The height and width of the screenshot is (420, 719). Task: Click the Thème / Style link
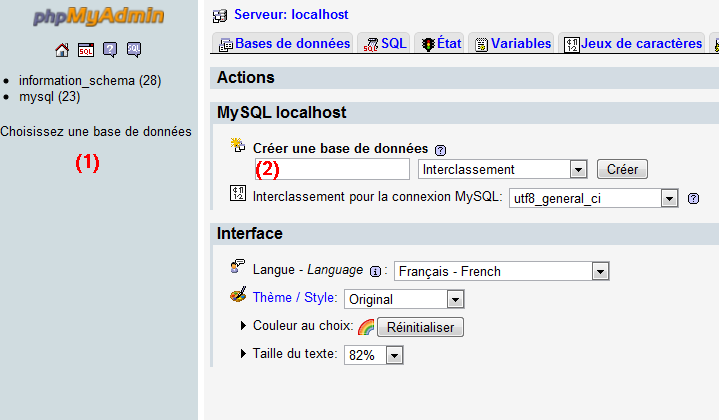(294, 297)
